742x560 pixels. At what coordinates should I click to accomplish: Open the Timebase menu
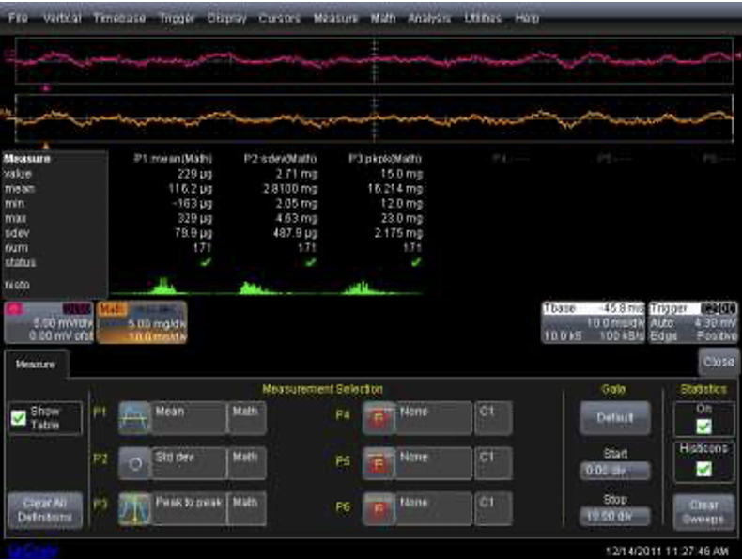[118, 18]
